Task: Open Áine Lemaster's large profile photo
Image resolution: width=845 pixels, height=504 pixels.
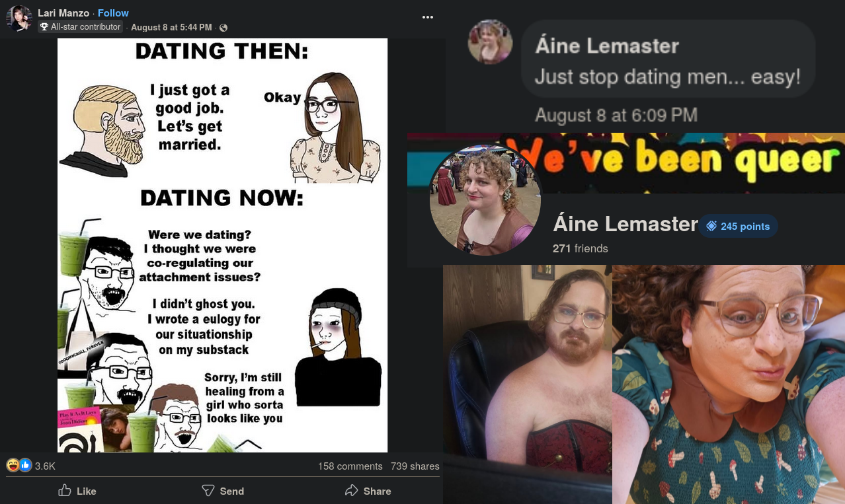Action: [485, 200]
